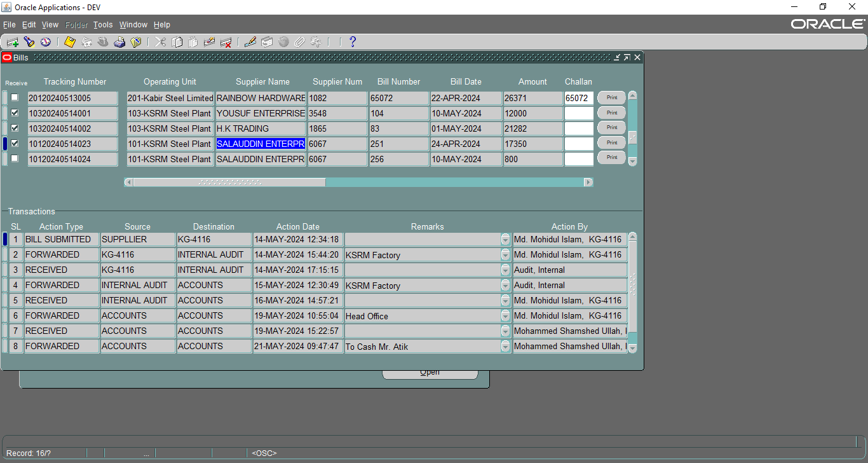
Task: Click right arrow of Bills horizontal scrollbar
Action: click(588, 183)
